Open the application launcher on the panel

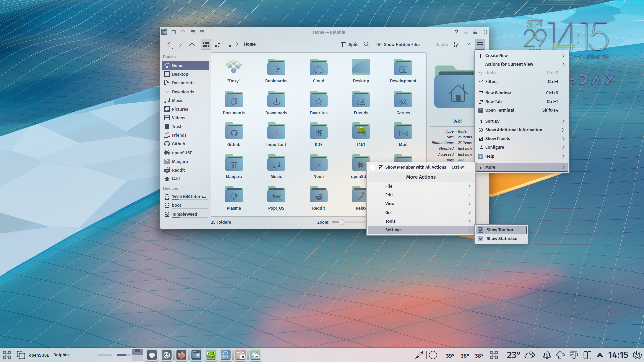[x=7, y=355]
